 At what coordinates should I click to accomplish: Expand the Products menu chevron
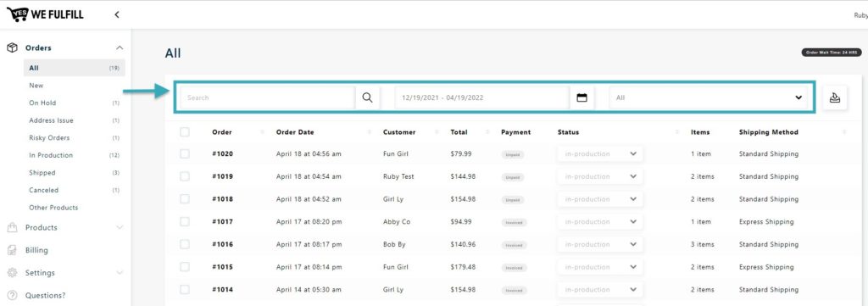click(120, 227)
